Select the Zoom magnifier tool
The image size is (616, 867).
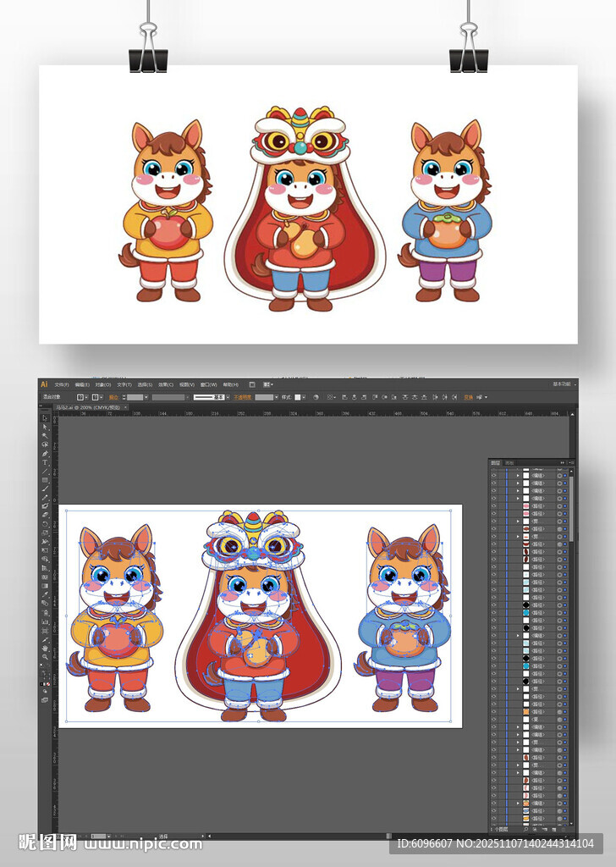pyautogui.click(x=45, y=656)
